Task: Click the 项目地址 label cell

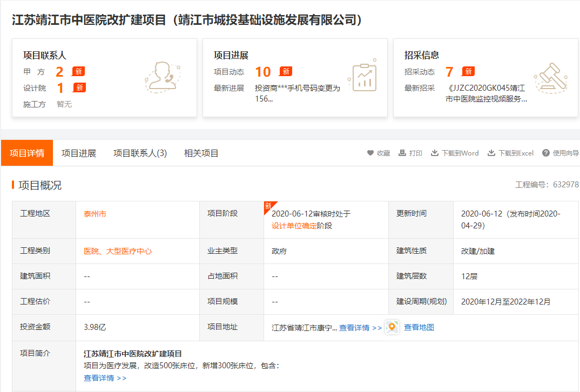Action: coord(232,328)
